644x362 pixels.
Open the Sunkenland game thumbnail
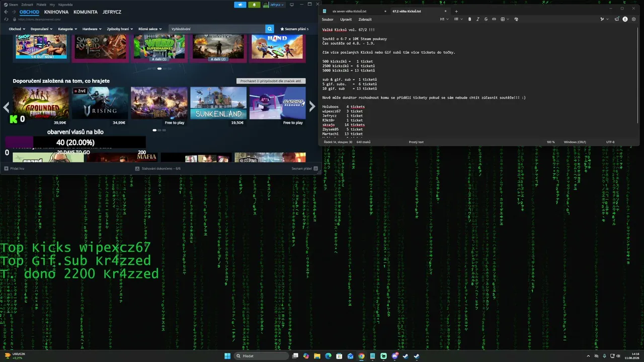click(218, 103)
